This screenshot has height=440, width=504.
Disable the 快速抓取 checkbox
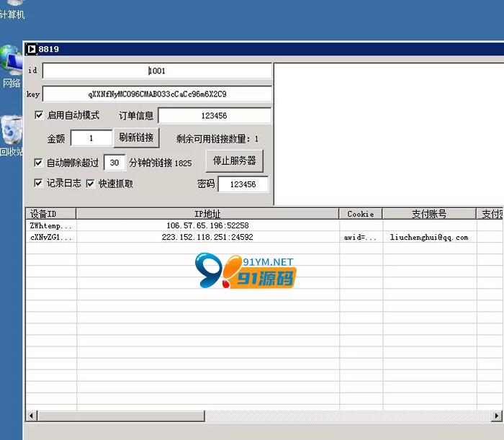tap(91, 184)
